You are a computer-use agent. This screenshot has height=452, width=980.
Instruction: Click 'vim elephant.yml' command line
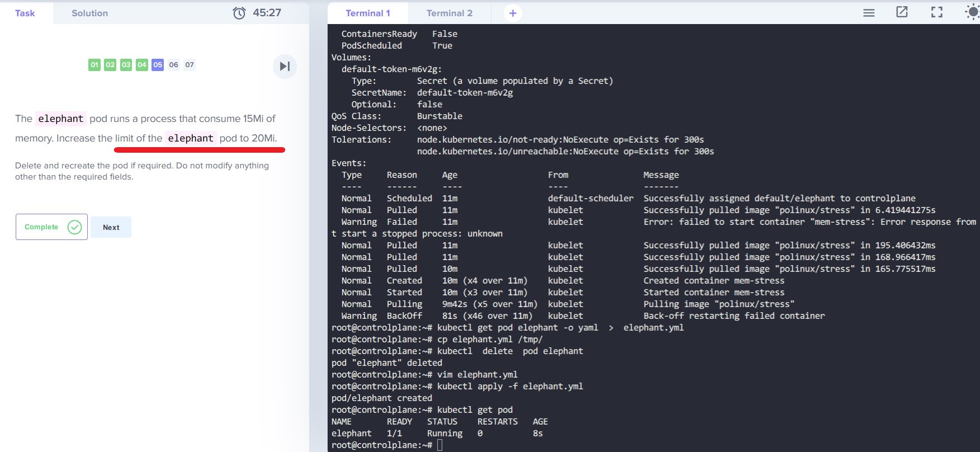pos(477,375)
